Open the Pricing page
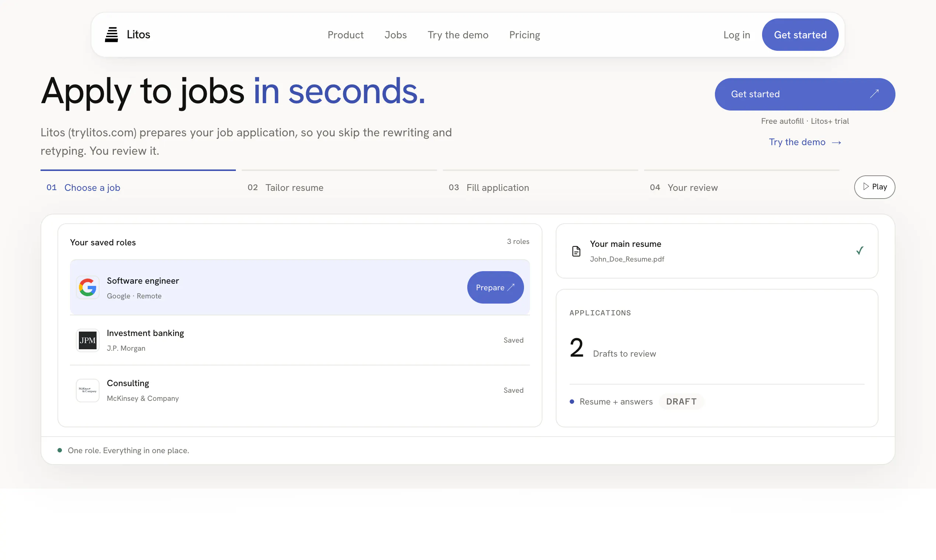Screen dimensions: 936x560 pos(525,35)
